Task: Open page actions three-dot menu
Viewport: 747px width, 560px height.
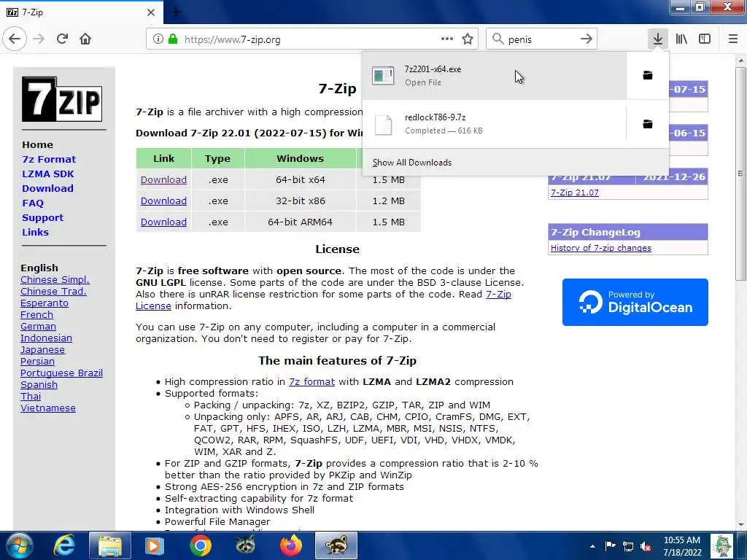Action: pos(447,39)
